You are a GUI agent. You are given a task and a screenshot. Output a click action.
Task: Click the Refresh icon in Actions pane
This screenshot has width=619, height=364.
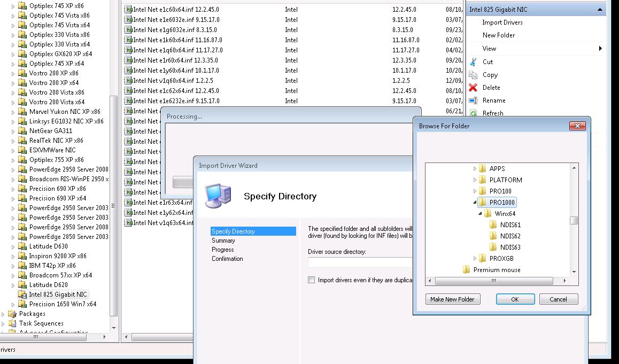[x=473, y=113]
